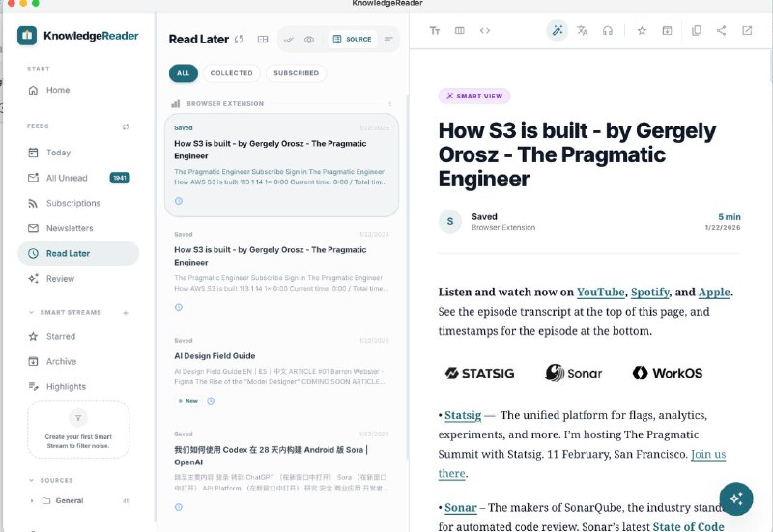Open the Starred stream

click(x=78, y=336)
